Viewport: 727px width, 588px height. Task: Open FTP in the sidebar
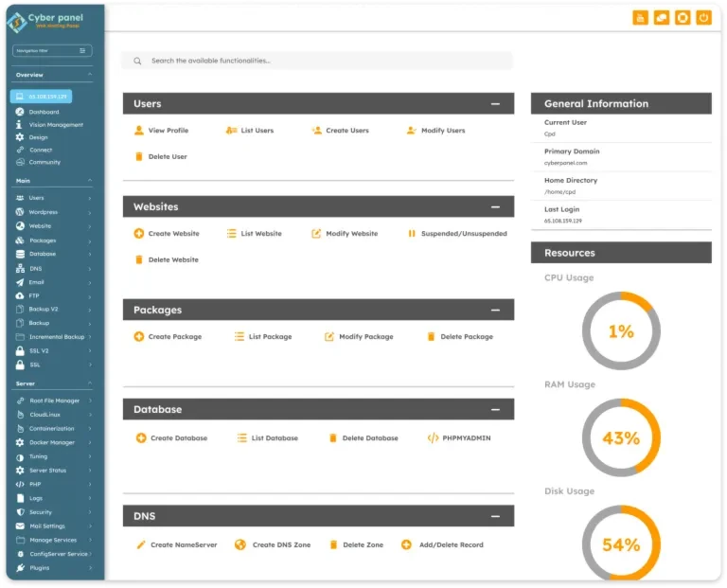tap(52, 295)
